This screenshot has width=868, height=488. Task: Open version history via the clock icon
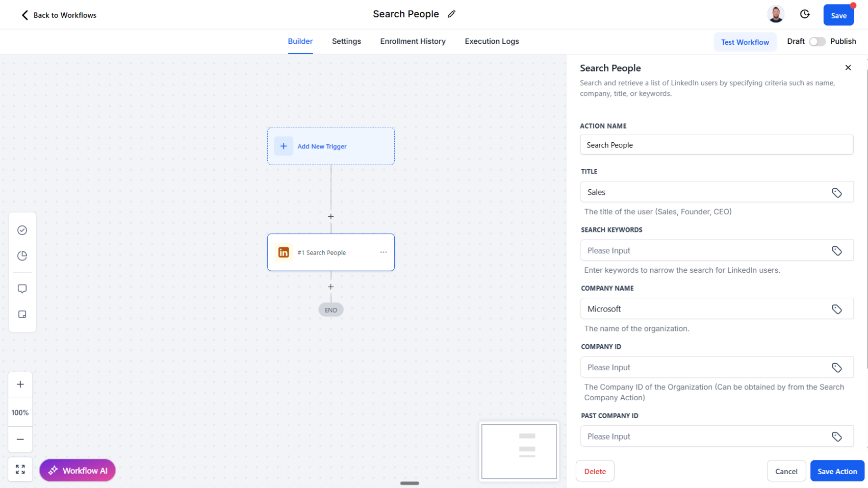(x=805, y=14)
